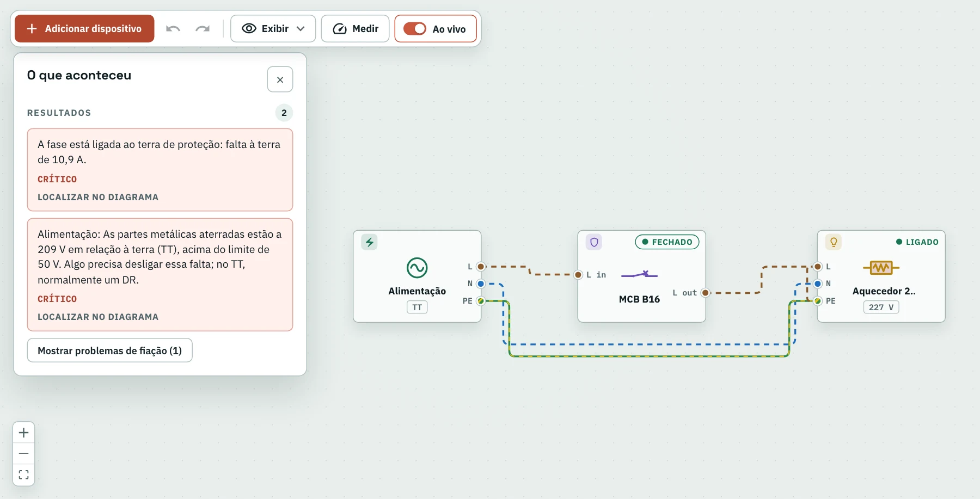Show wiring problems with Mostrar problemas de fiação

point(110,350)
